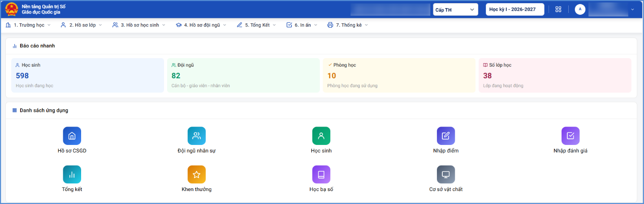
Task: Open the Học bạ số book icon
Action: [321, 174]
